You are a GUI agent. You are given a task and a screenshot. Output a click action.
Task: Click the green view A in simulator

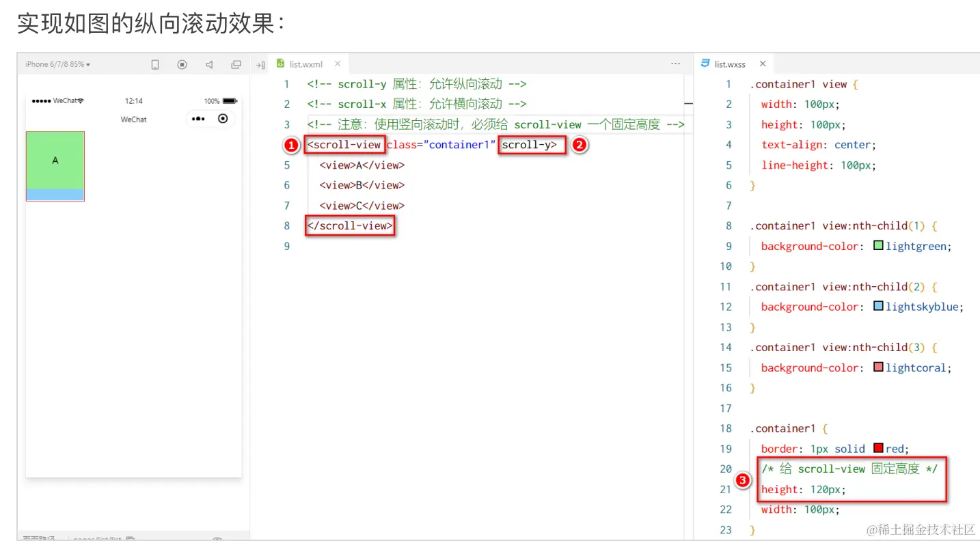point(55,161)
